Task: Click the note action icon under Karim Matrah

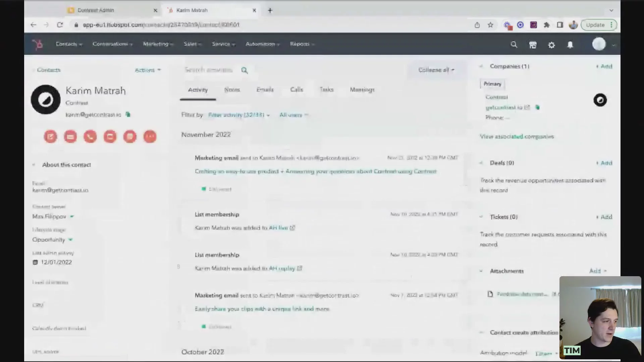Action: [50, 136]
